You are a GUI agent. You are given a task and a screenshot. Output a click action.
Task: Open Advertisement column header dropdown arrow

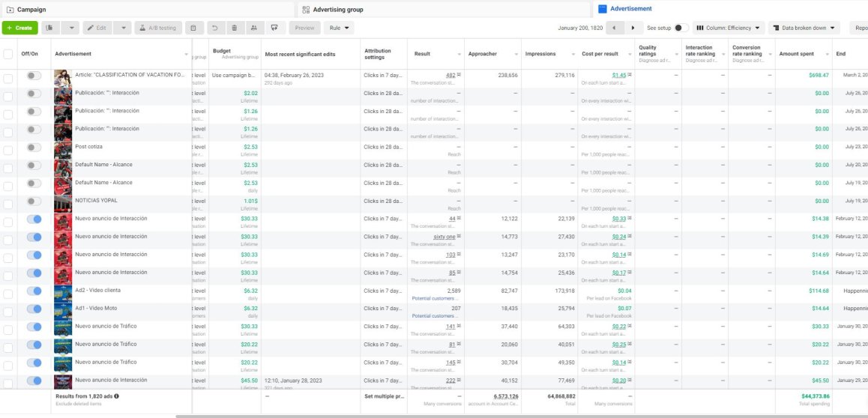(186, 54)
